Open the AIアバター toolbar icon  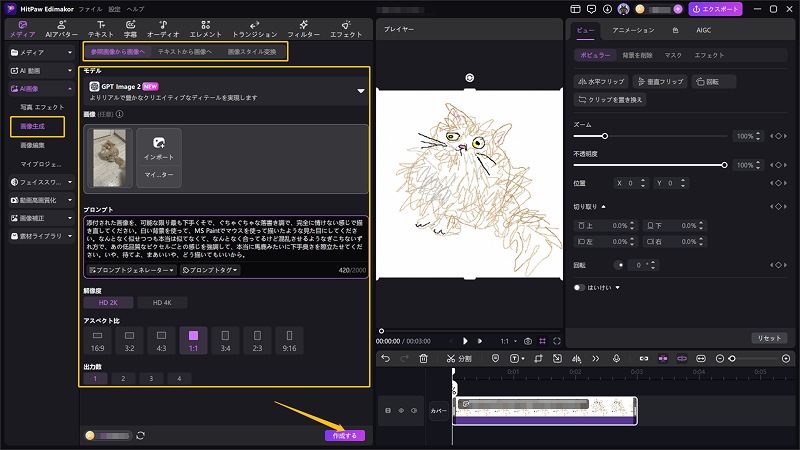62,29
